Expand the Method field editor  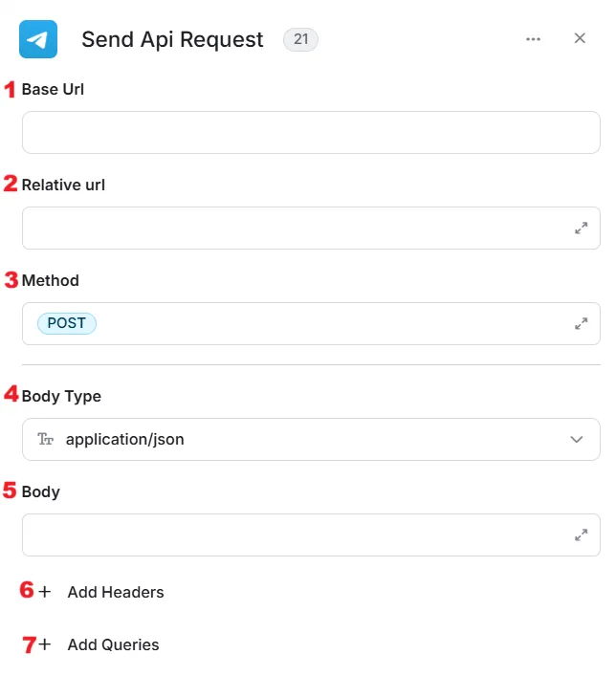[581, 324]
